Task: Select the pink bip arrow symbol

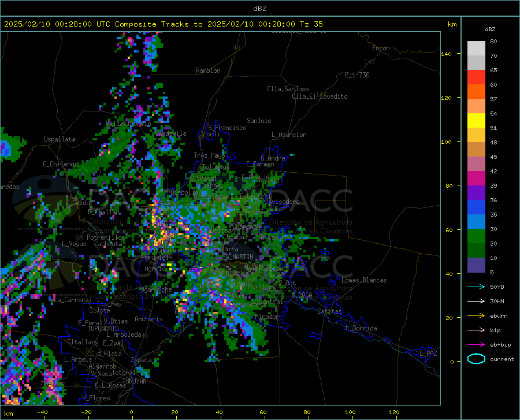Action: click(476, 330)
